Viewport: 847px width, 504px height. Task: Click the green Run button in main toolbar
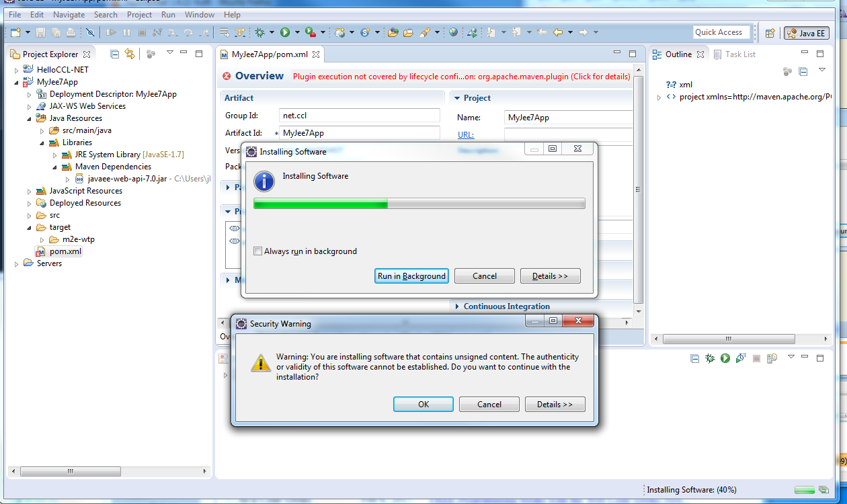(285, 32)
